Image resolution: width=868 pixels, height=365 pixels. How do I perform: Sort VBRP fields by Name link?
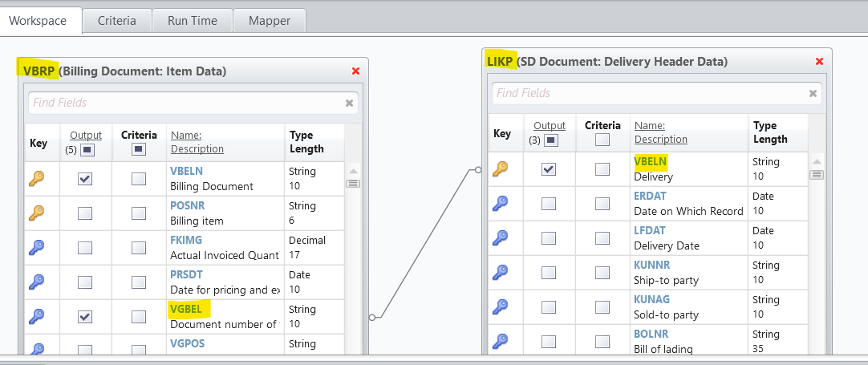click(x=186, y=135)
